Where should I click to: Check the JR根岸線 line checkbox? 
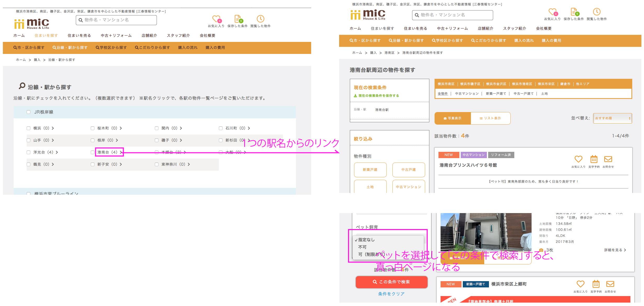(x=29, y=112)
